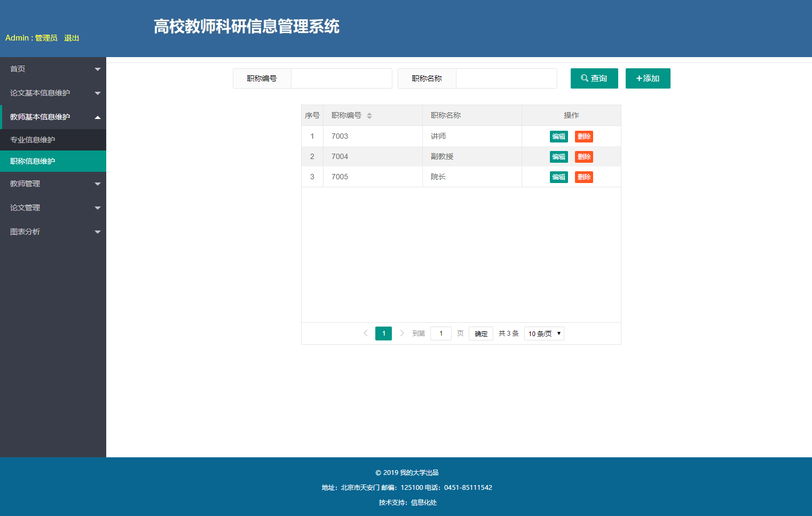Viewport: 812px width, 516px height.
Task: Collapse the 教师基本信息维护 sidebar section
Action: point(53,116)
